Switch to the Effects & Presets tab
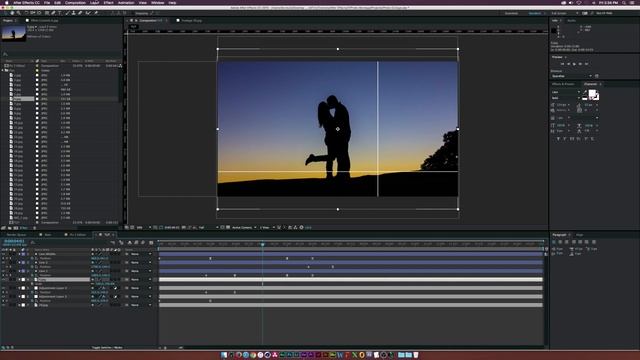This screenshot has height=360, width=640. tap(563, 84)
